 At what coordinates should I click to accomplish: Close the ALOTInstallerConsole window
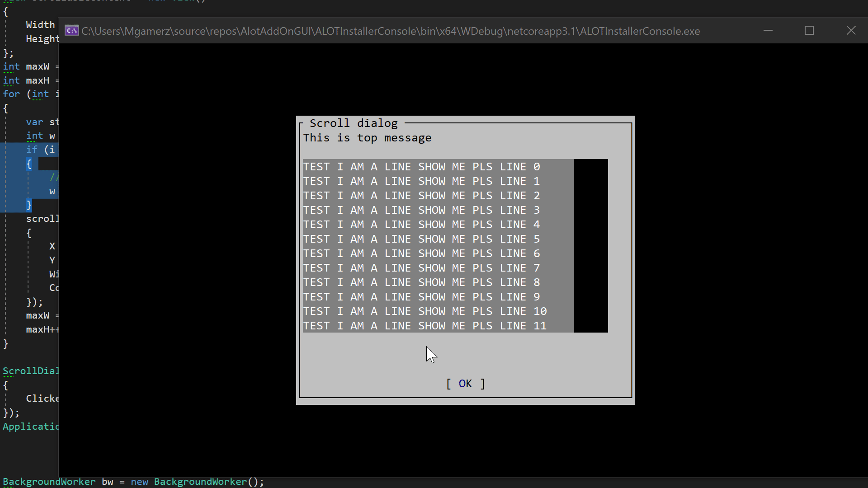(x=851, y=31)
